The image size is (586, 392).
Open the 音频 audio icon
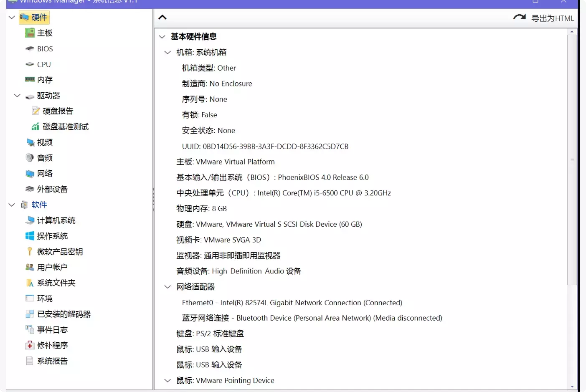click(x=29, y=157)
